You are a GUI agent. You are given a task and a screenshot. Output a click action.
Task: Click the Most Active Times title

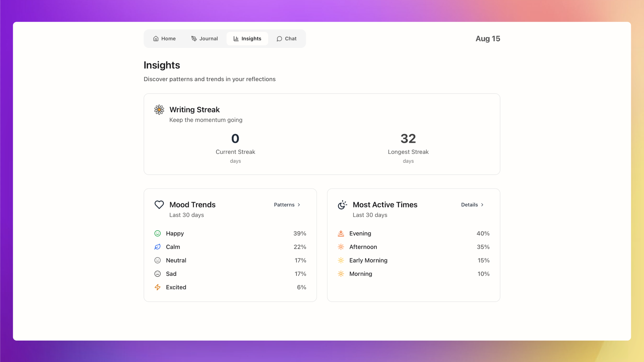(385, 205)
